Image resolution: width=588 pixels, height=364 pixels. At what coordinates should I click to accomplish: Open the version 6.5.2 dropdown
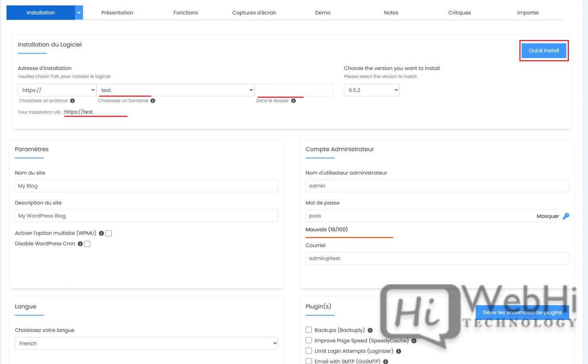(x=371, y=90)
